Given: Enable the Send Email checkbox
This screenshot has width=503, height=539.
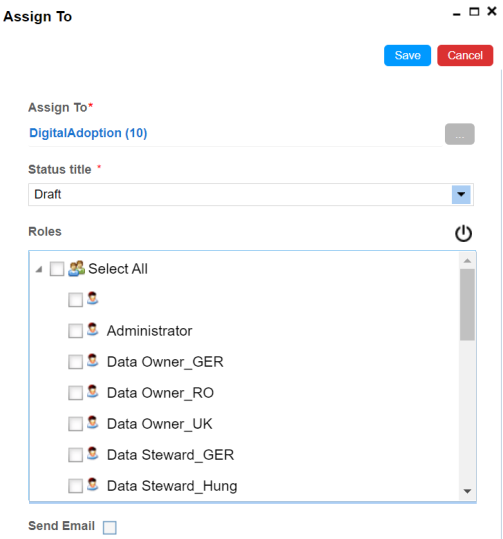Looking at the screenshot, I should pos(110,527).
